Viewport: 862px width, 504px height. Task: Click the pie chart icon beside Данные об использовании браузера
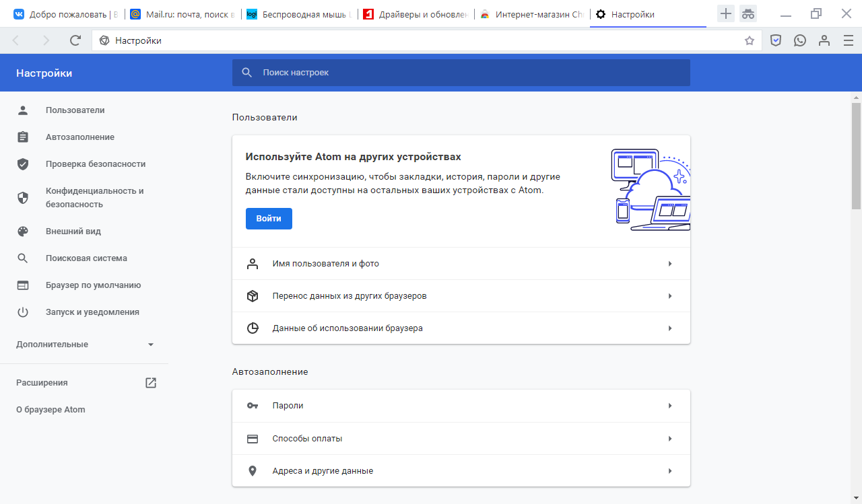click(x=253, y=328)
